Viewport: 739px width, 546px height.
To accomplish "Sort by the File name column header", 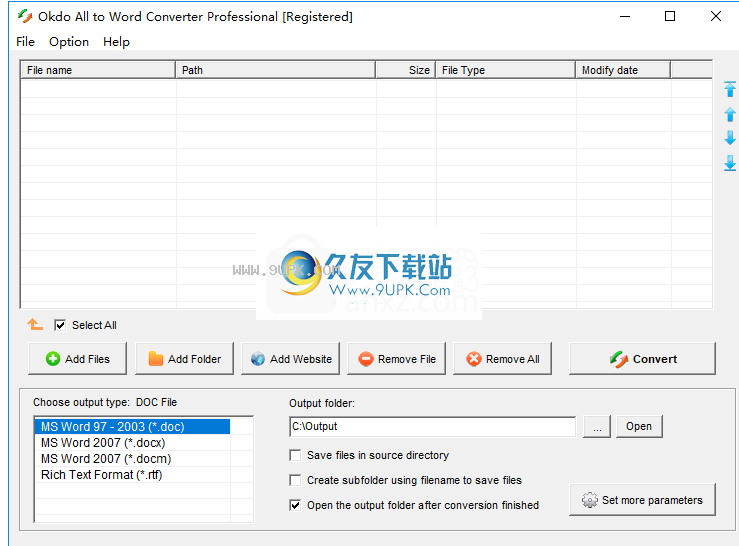I will (x=98, y=70).
